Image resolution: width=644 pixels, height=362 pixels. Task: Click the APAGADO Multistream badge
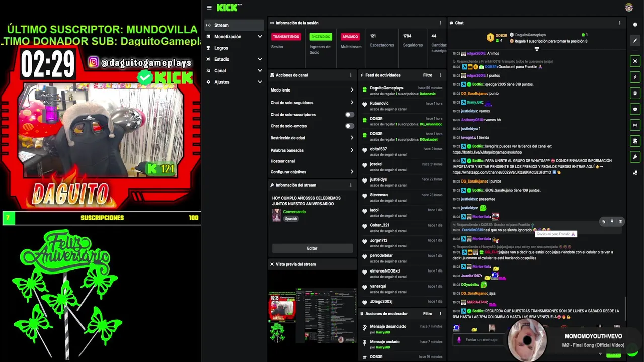pos(350,37)
